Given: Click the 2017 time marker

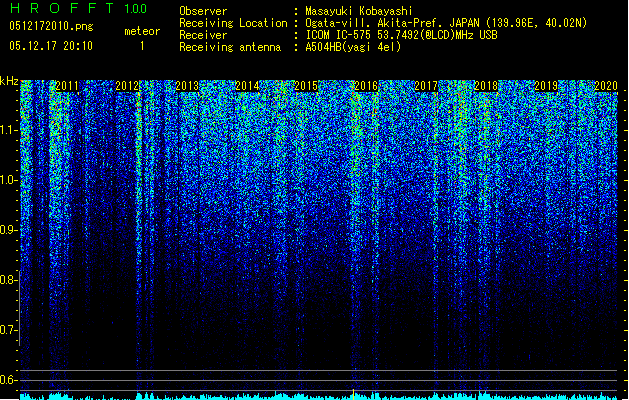Looking at the screenshot, I should point(426,86).
